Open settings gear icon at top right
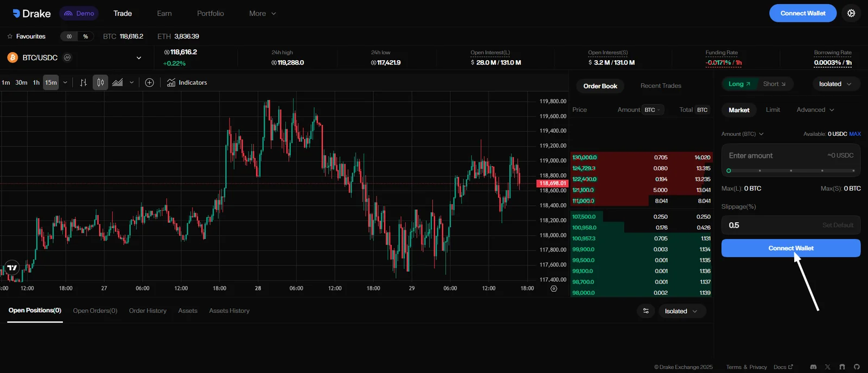 [x=851, y=13]
